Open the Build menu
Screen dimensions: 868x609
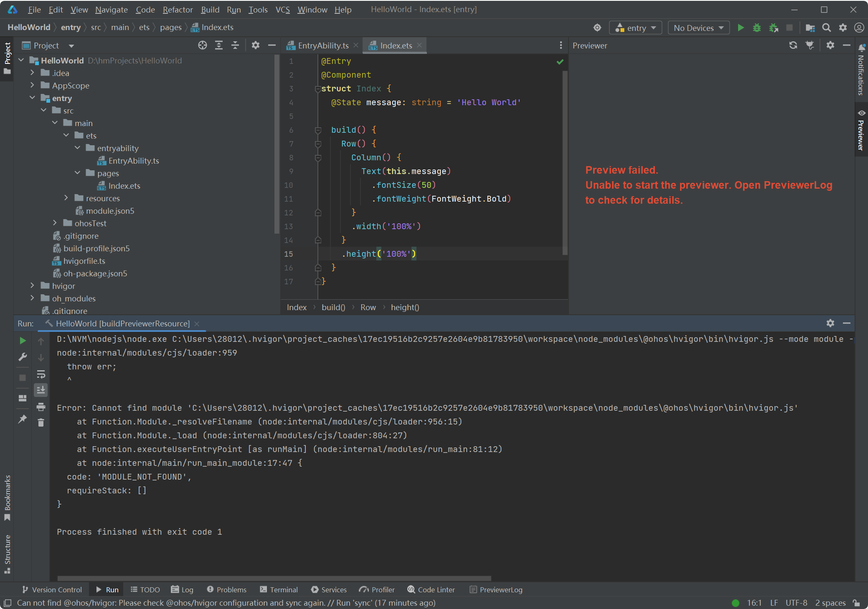point(210,10)
